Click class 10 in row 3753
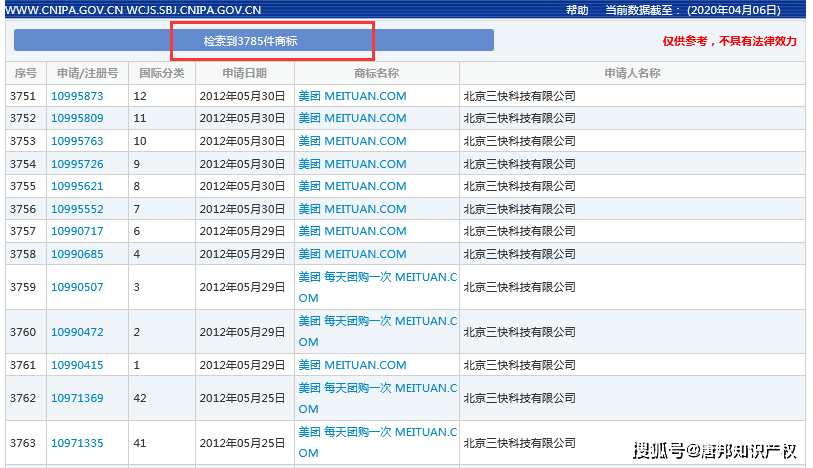The width and height of the screenshot is (813, 468). [x=140, y=141]
